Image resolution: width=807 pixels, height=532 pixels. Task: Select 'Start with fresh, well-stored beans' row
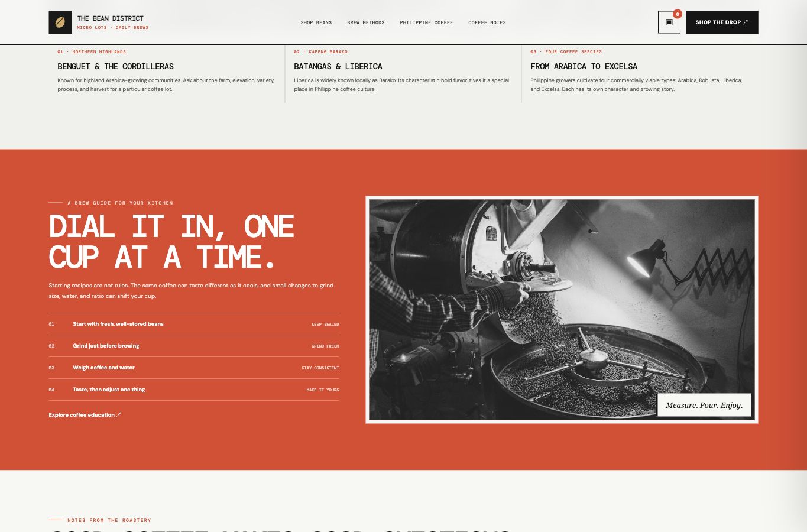point(194,324)
